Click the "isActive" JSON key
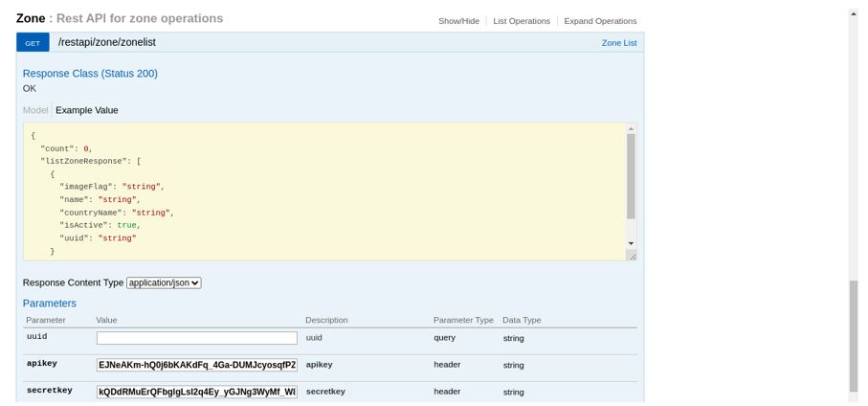The image size is (868, 406). (83, 225)
